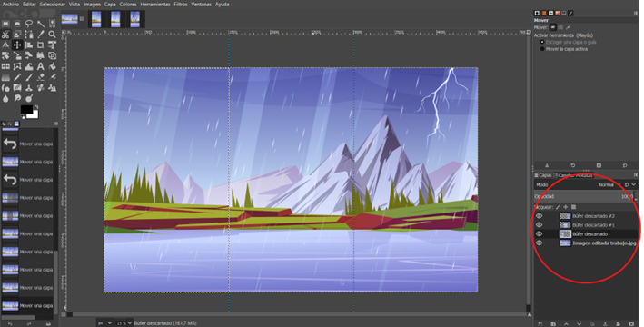Open the Editar menu
644x327 pixels.
29,5
